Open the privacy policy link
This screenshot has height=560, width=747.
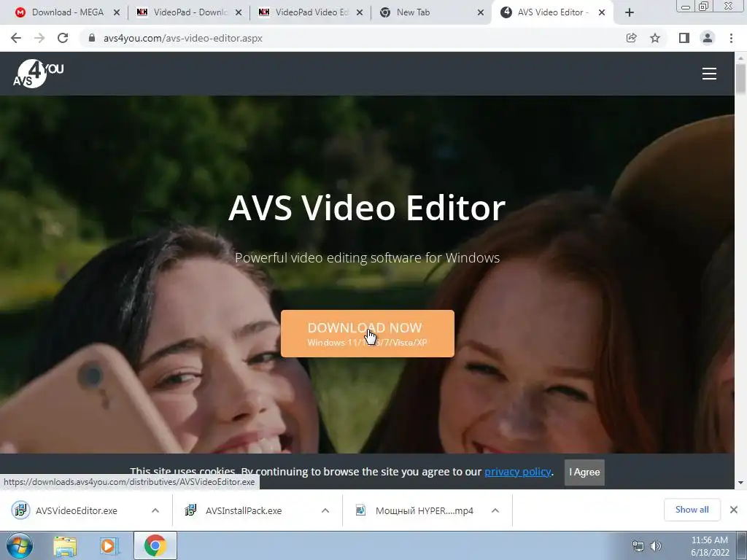coord(517,472)
